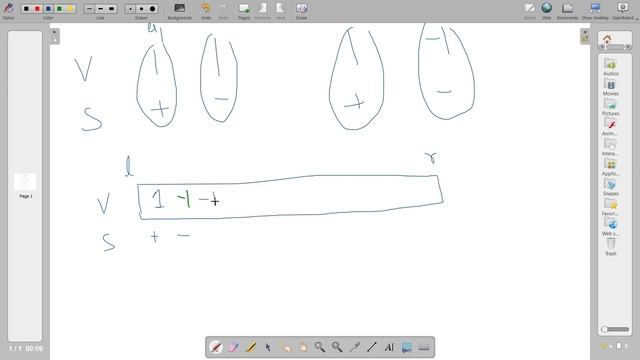Image resolution: width=640 pixels, height=360 pixels.
Task: Open the Favorites library folder
Action: [x=611, y=207]
